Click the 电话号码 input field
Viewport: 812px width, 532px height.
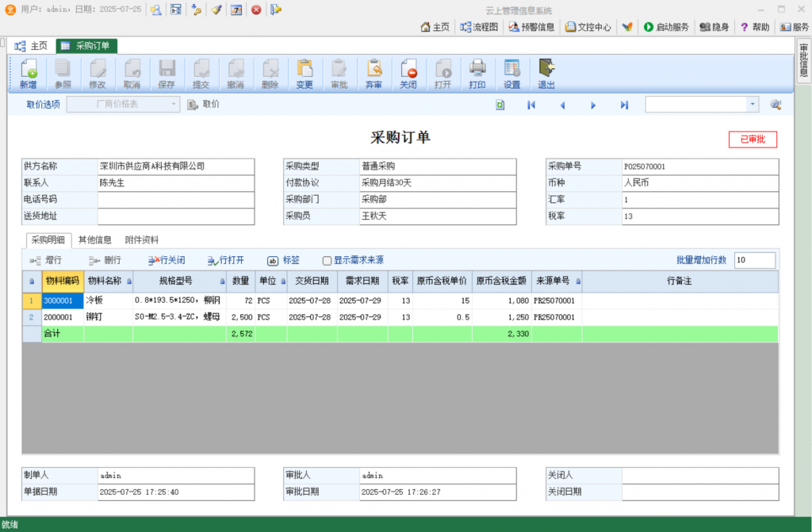[x=176, y=200]
